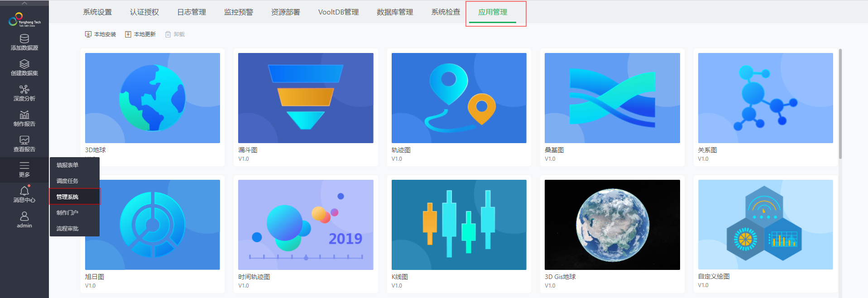Select 填报表单 in the popup menu
The width and height of the screenshot is (868, 298).
[x=67, y=165]
